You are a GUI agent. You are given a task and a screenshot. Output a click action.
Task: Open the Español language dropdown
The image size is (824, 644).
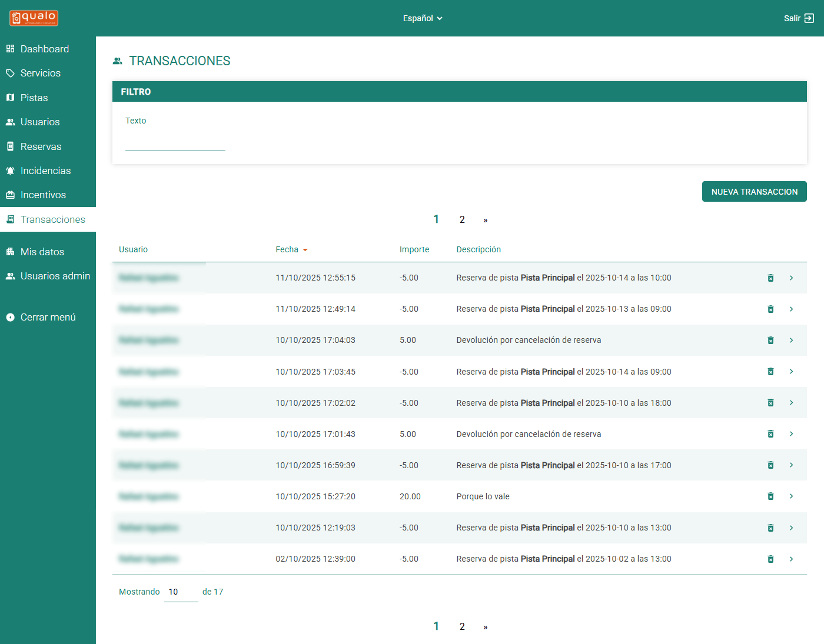(422, 18)
